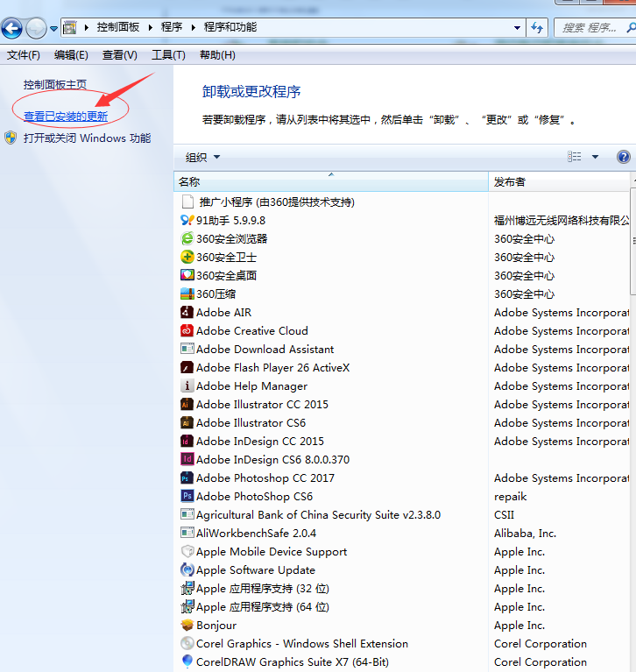
Task: Select the 360压缩 icon
Action: [x=187, y=294]
